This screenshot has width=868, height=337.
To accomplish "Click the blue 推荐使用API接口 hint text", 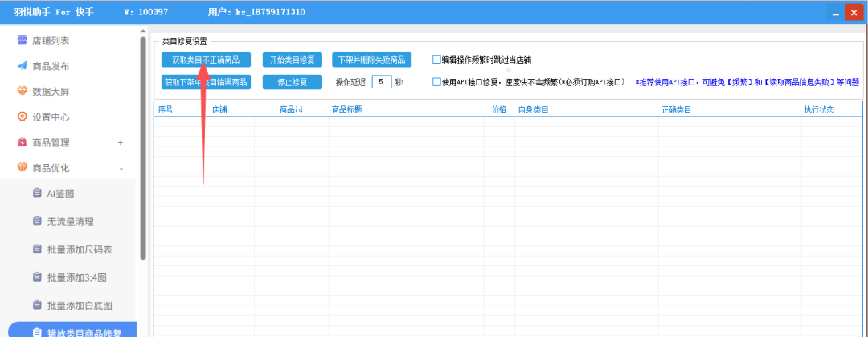I will coord(747,82).
